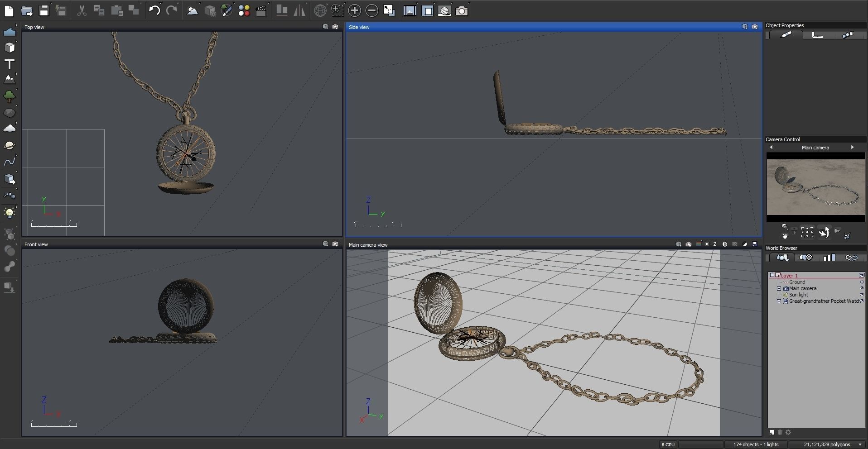Create a new scene file
The width and height of the screenshot is (868, 449).
pos(9,10)
